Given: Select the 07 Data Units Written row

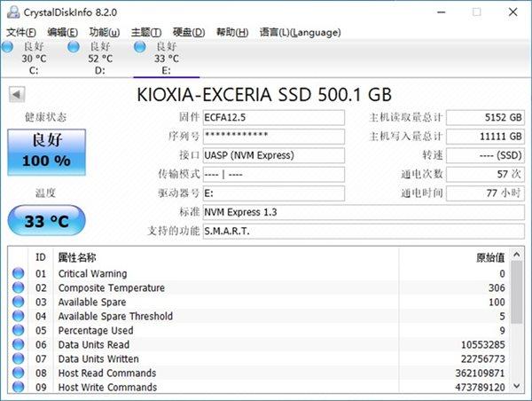Looking at the screenshot, I should [258, 359].
